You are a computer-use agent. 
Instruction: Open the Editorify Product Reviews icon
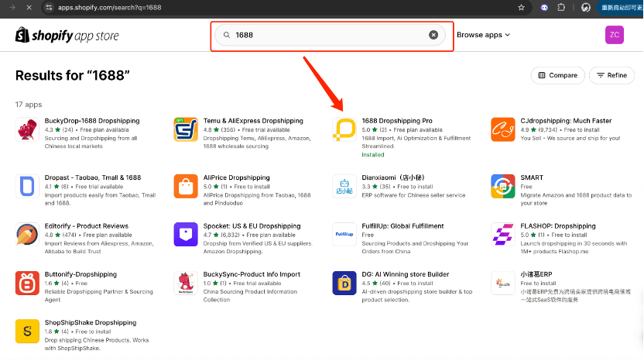[x=27, y=235]
